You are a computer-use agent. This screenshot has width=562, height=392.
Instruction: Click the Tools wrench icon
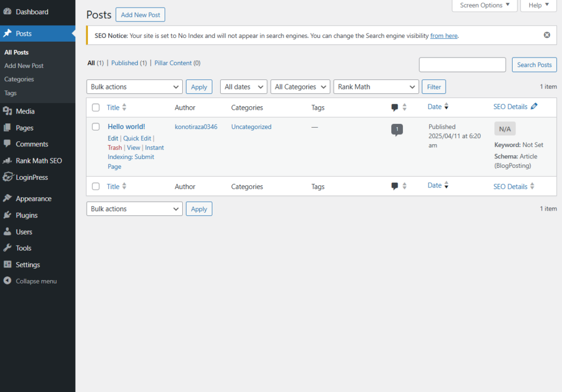(x=7, y=248)
